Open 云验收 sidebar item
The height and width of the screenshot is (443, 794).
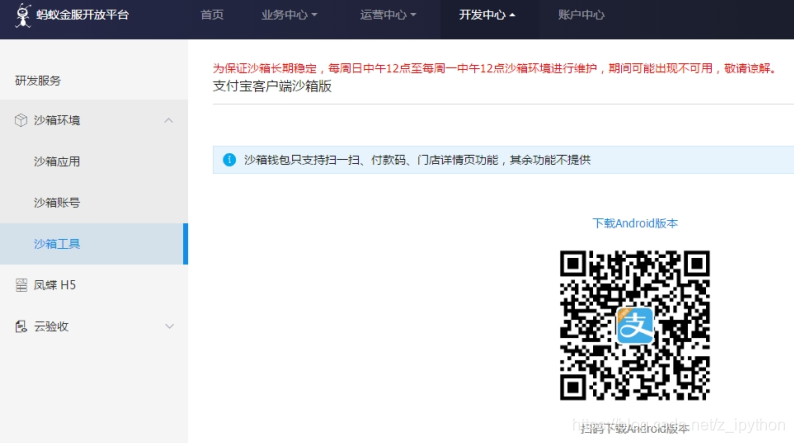tap(51, 327)
